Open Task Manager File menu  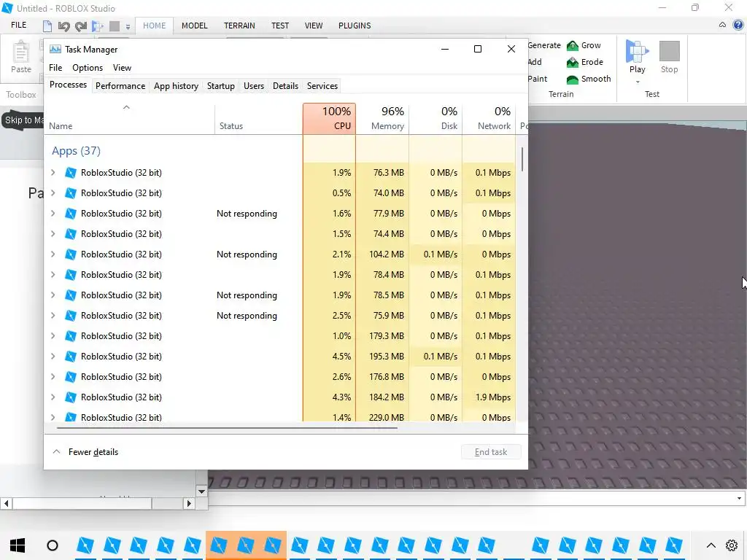click(x=55, y=68)
